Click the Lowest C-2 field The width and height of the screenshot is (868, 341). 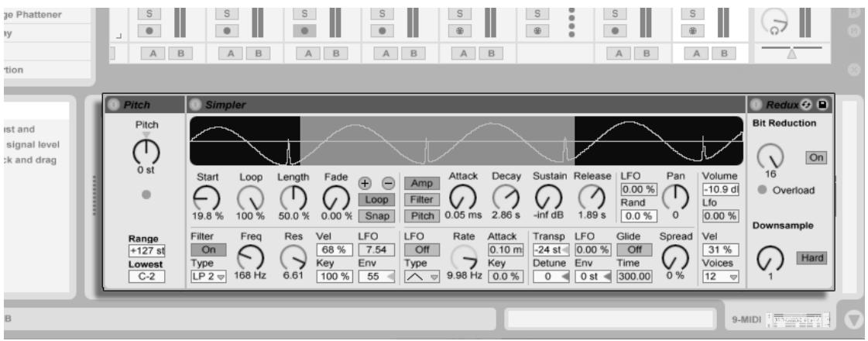[x=146, y=276]
